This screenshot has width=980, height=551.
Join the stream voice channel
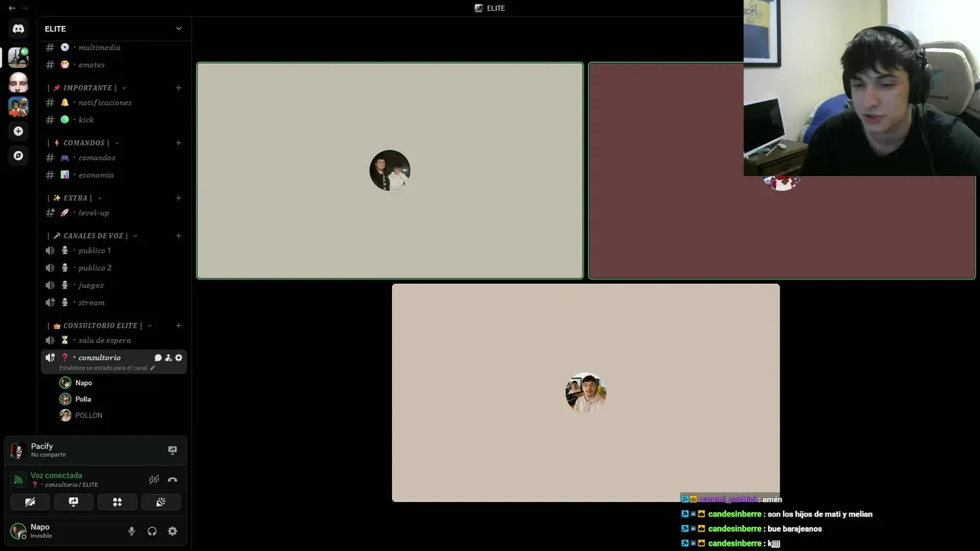pyautogui.click(x=113, y=303)
